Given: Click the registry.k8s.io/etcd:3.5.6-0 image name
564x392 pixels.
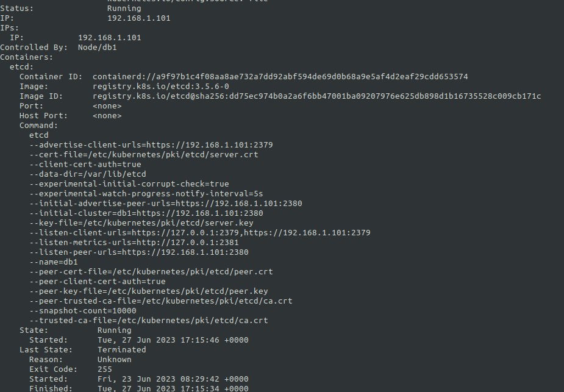Looking at the screenshot, I should pyautogui.click(x=160, y=87).
